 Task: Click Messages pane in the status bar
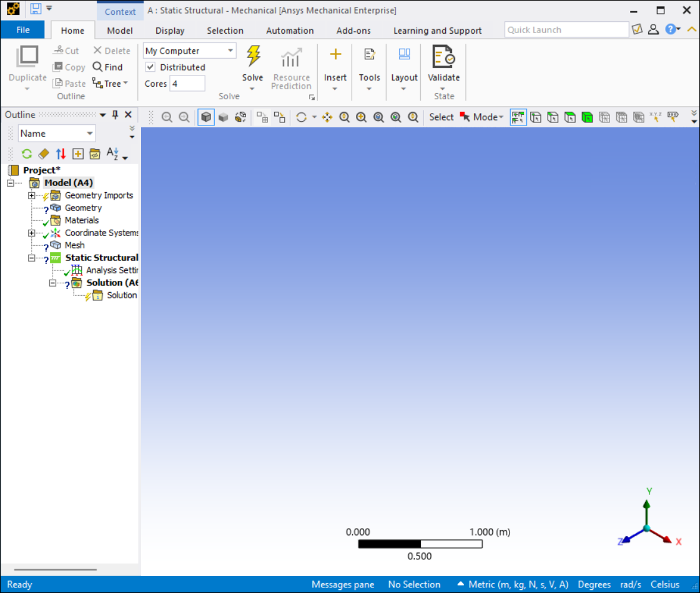point(342,584)
